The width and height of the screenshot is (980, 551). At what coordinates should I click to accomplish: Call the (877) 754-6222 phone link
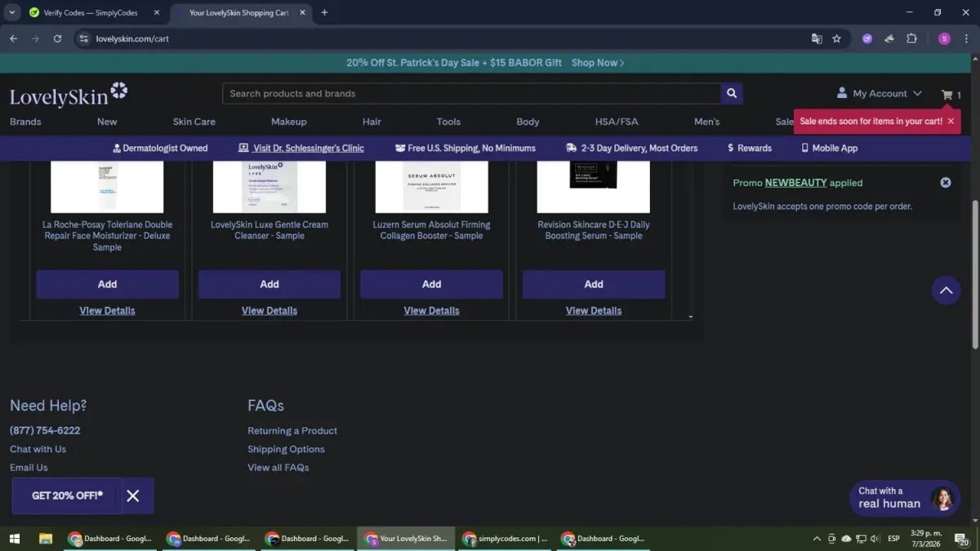click(x=45, y=430)
